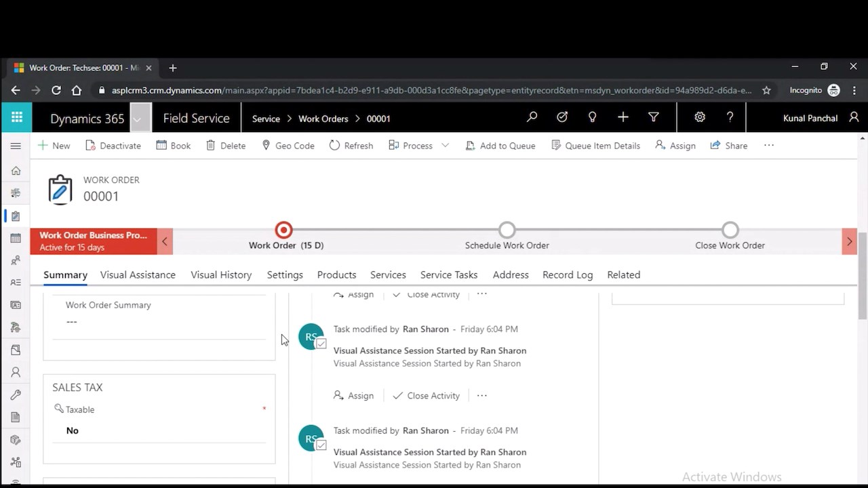Click Share command

(x=728, y=146)
